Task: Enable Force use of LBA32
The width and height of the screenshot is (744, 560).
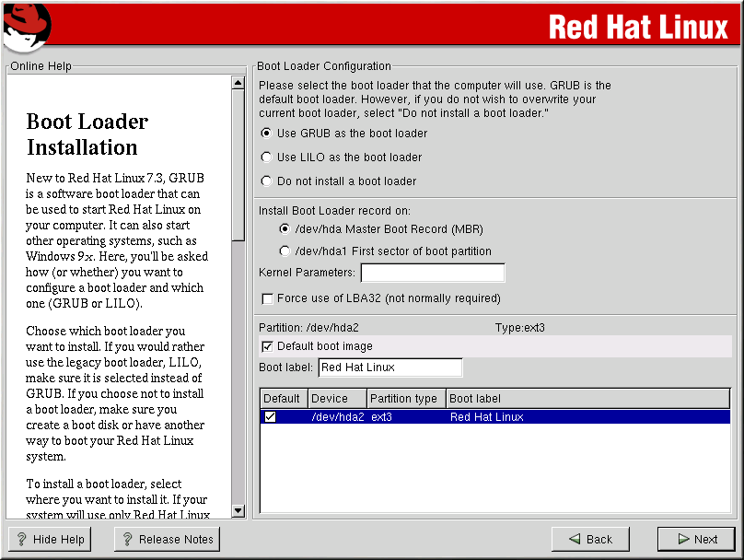Action: click(x=268, y=298)
